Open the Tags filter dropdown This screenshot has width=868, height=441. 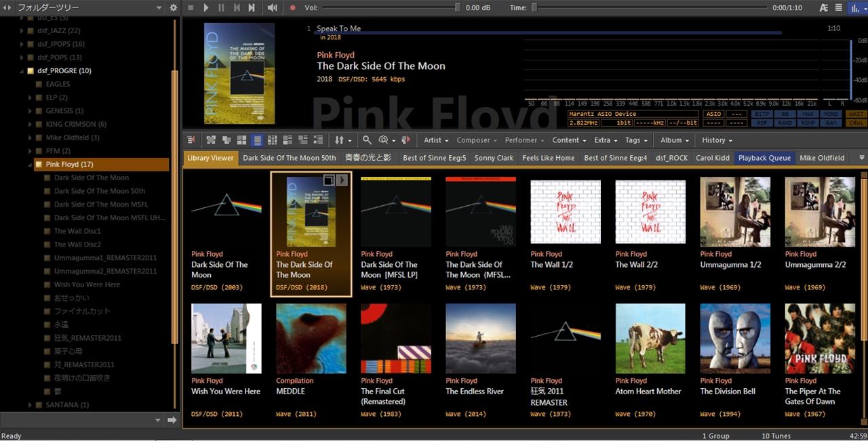point(636,140)
